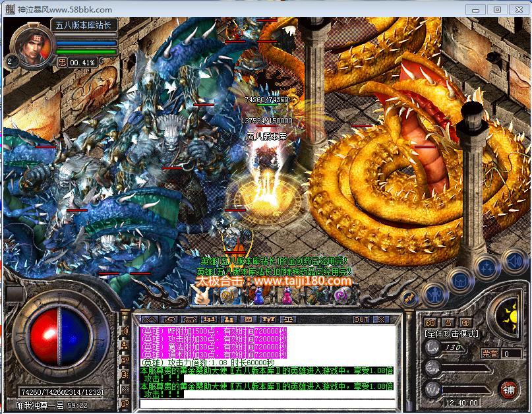Click the mountain-peak chat toolbar button
This screenshot has height=414, width=532.
coord(150,319)
